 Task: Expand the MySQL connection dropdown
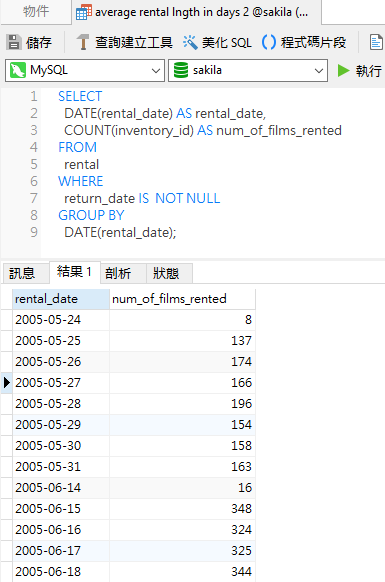point(156,71)
